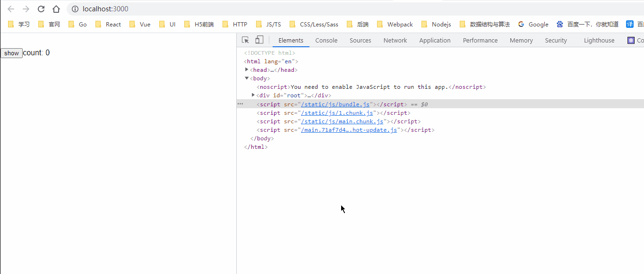The image size is (644, 274).
Task: Open the /static/js/bundle.js link
Action: 335,104
